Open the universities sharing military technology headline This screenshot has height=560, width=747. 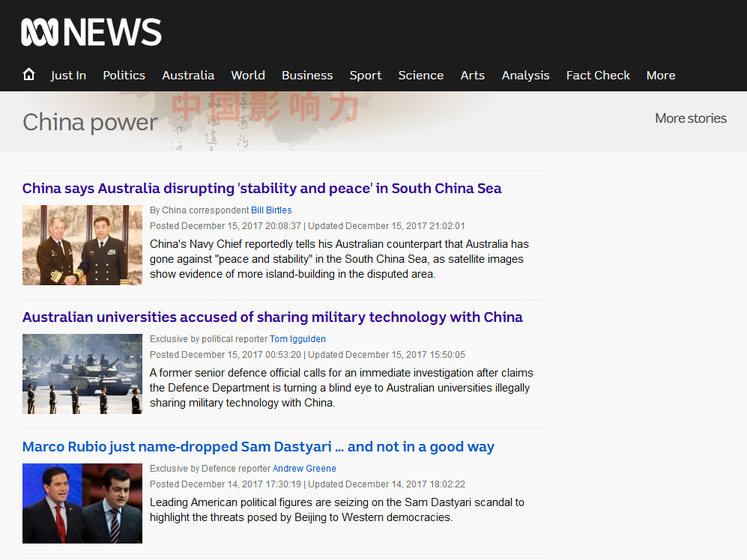[x=273, y=317]
